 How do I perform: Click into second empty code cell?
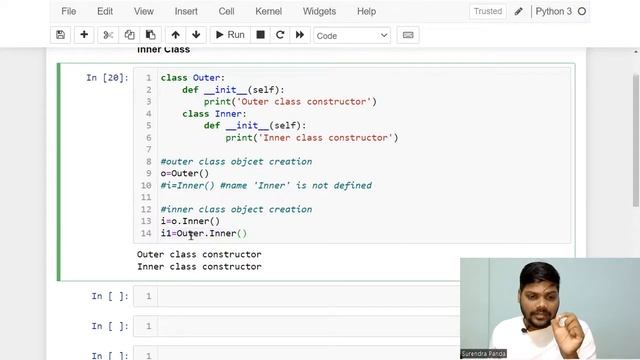pos(309,326)
